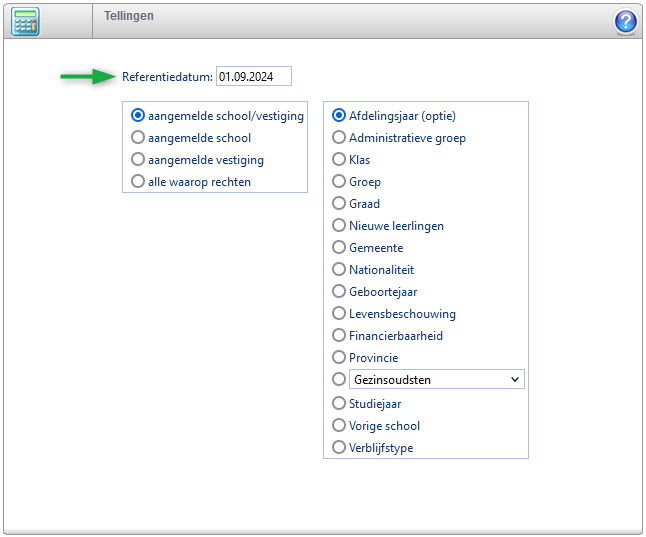Click the calculator icon in the header

click(25, 21)
